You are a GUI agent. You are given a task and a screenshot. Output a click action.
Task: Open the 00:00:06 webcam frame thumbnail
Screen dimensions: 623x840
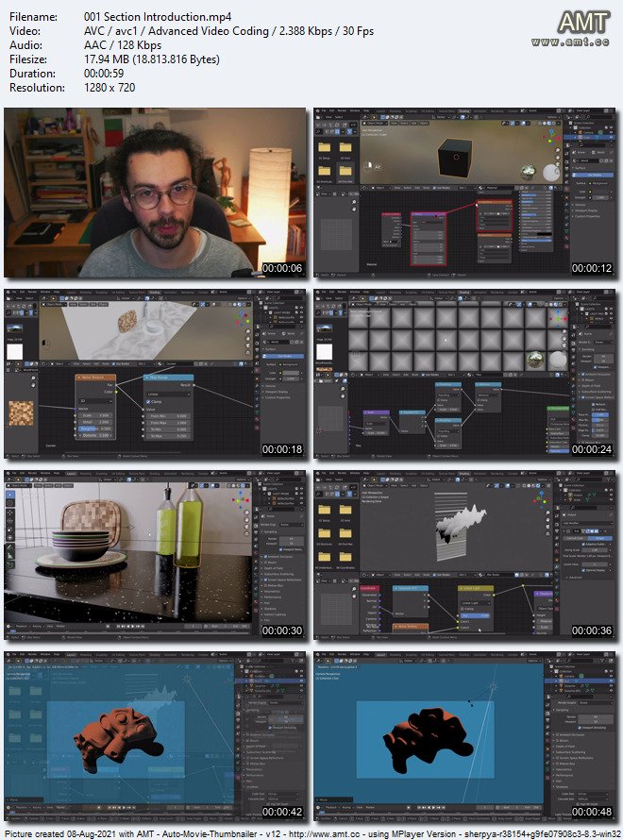click(x=156, y=193)
